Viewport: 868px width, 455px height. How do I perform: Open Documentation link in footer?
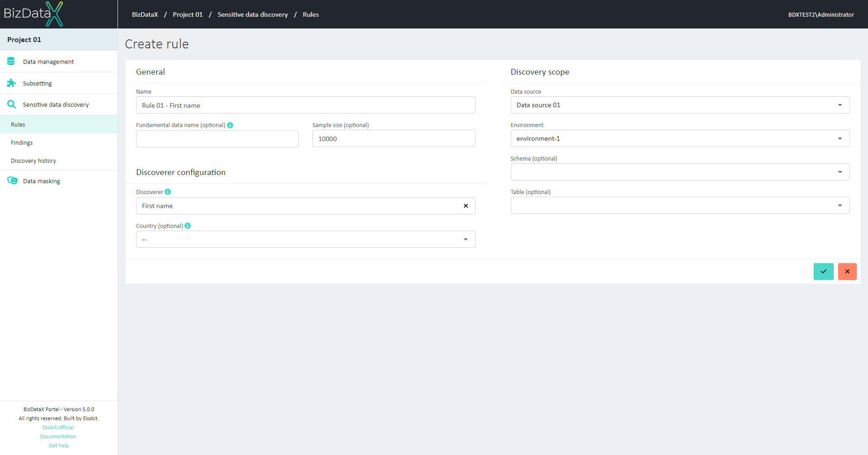point(58,436)
